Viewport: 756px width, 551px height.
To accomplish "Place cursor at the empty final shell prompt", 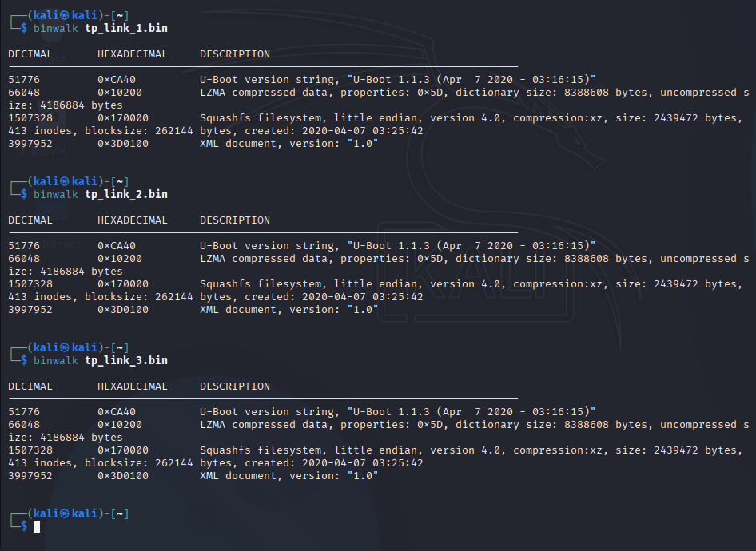I will 37,526.
